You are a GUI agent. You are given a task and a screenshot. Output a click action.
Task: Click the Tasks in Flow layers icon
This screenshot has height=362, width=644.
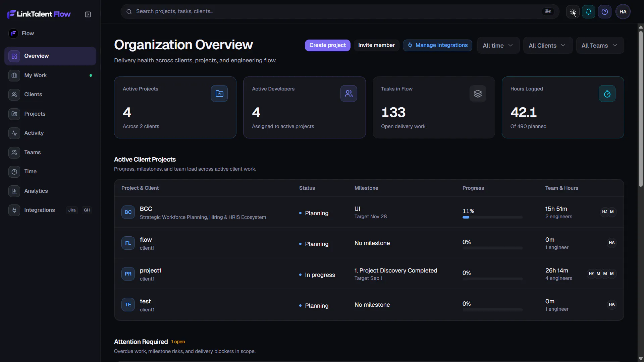(478, 94)
